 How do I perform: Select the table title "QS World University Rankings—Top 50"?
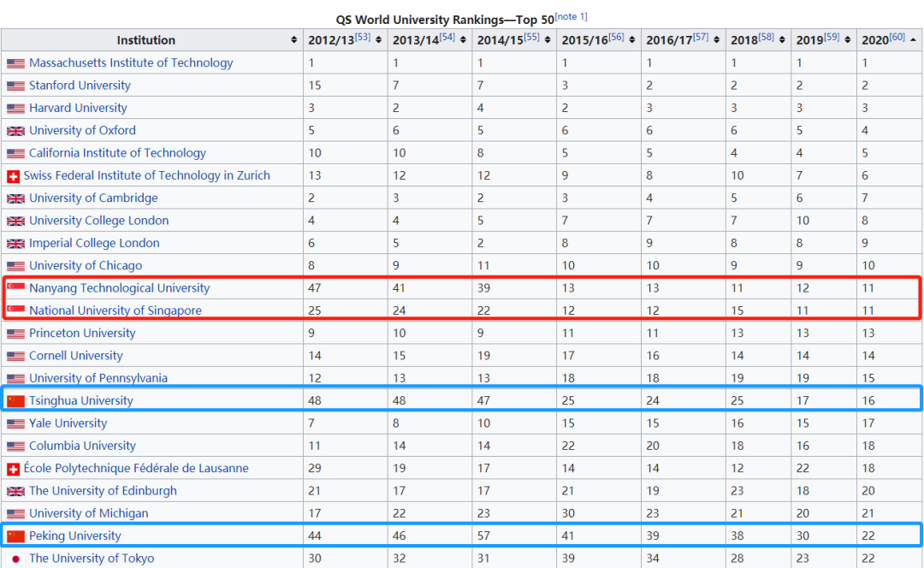pos(445,20)
